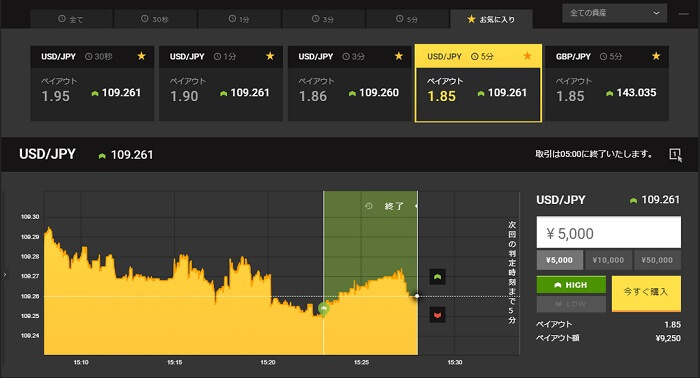
Task: Expand the left side panel arrow
Action: pos(5,274)
